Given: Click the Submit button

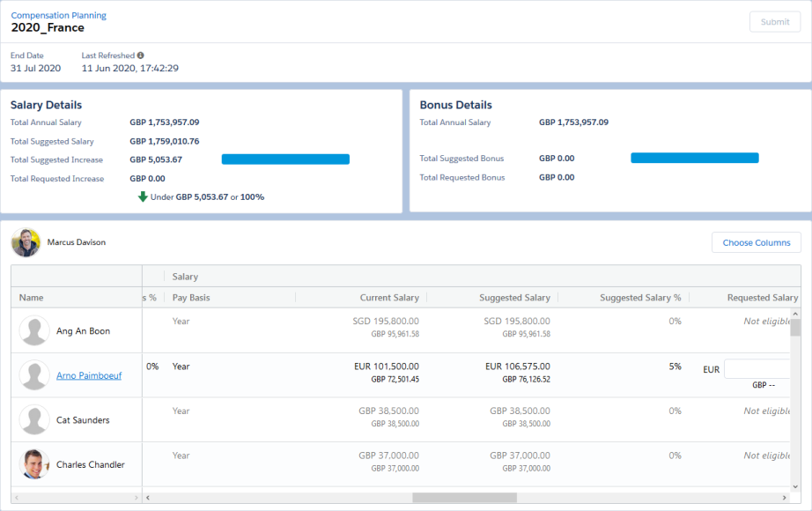Looking at the screenshot, I should (774, 21).
